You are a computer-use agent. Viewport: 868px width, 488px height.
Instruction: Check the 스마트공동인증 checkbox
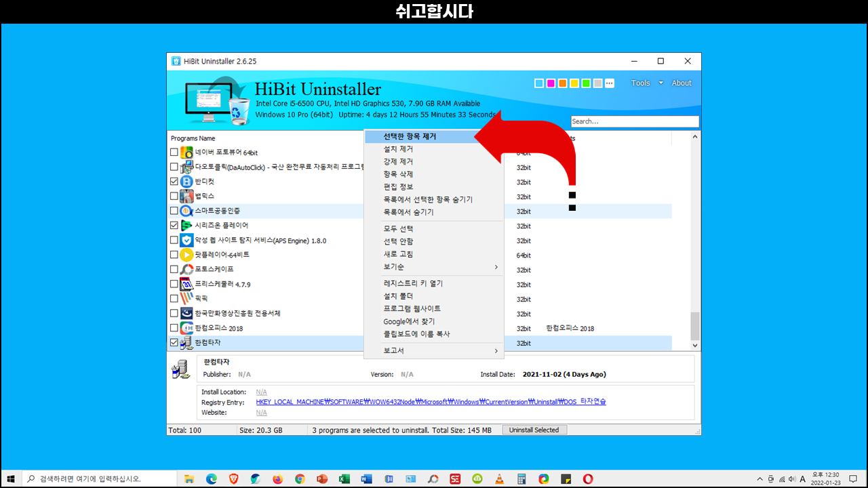(x=174, y=211)
